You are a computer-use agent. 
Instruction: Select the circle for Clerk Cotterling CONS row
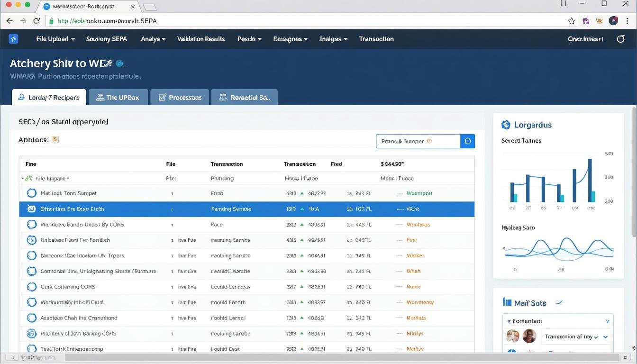pos(31,287)
